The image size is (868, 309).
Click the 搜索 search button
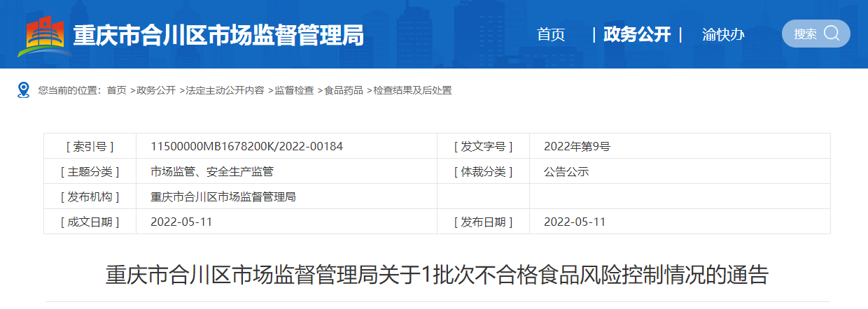(x=815, y=34)
